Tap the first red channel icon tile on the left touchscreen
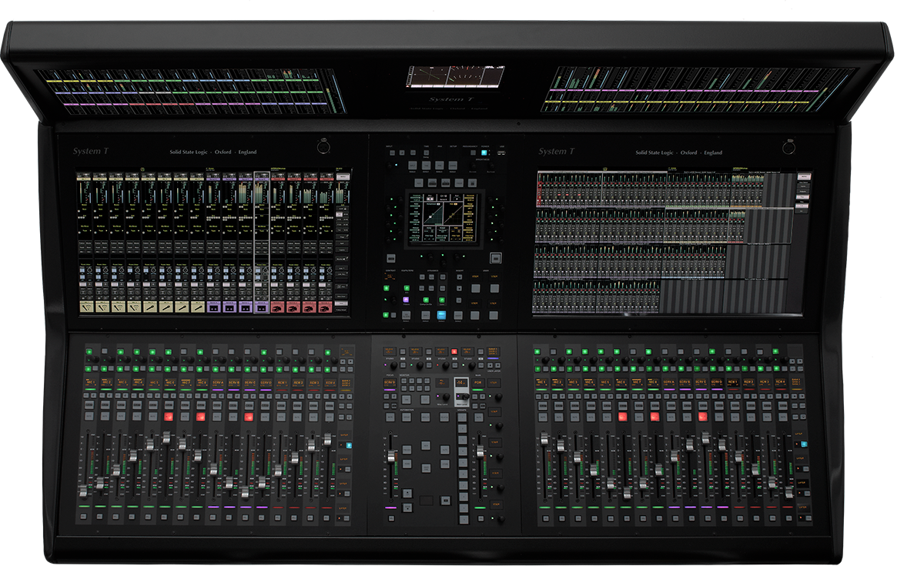 coord(278,306)
